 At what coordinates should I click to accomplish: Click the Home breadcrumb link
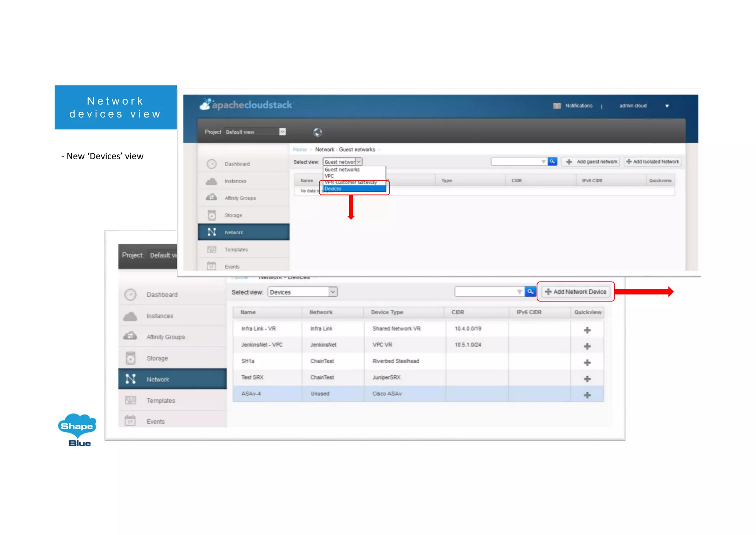point(300,150)
